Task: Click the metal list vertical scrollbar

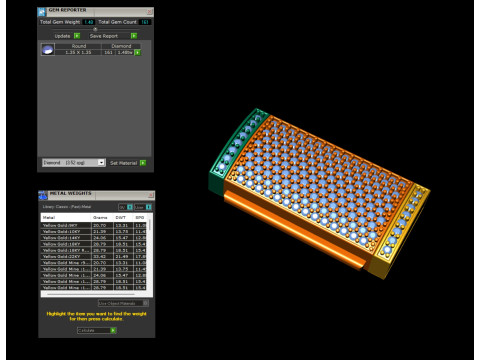Action: [x=150, y=225]
